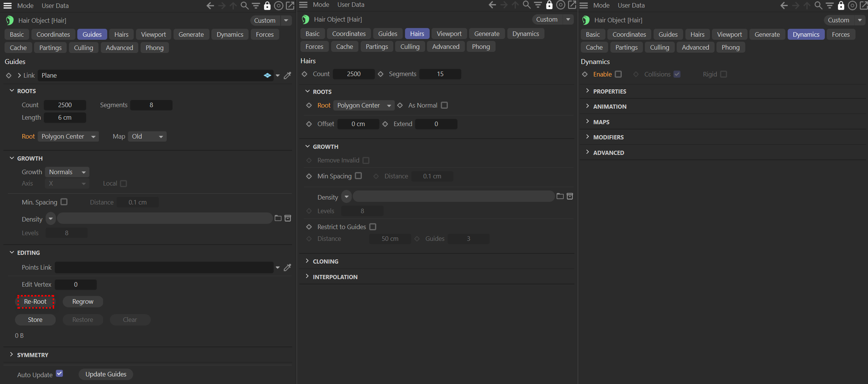Image resolution: width=868 pixels, height=384 pixels.
Task: Open hamburger menu in right Dynamics panel
Action: click(584, 5)
